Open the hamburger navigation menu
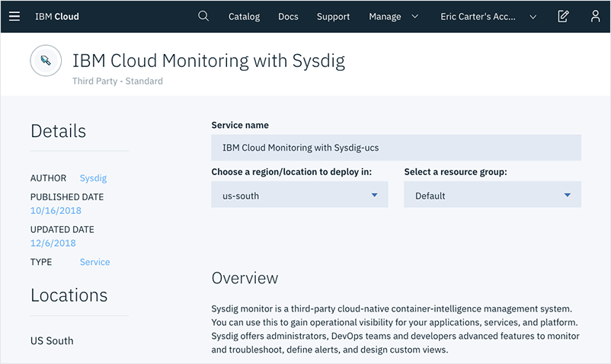The height and width of the screenshot is (364, 611). click(x=14, y=16)
